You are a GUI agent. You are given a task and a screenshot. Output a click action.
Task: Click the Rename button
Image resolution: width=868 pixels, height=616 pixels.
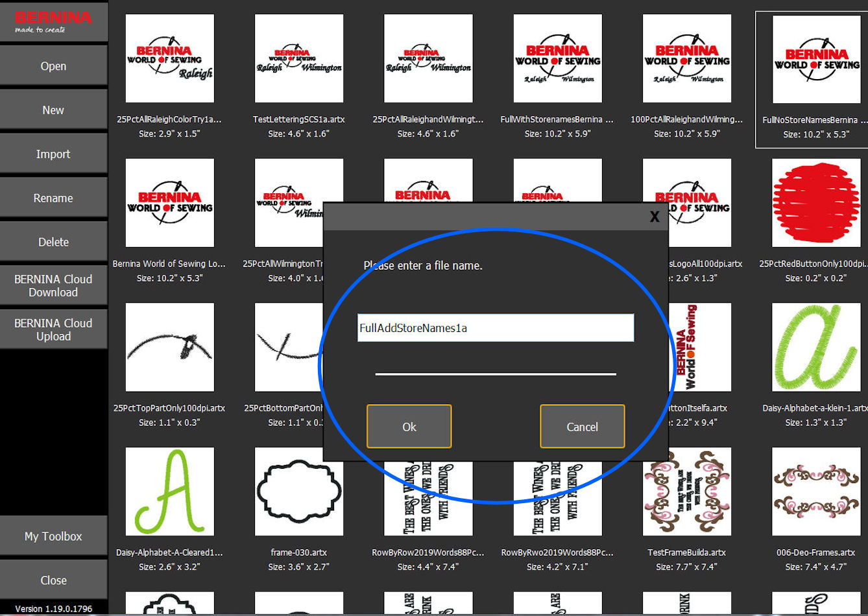pyautogui.click(x=53, y=198)
